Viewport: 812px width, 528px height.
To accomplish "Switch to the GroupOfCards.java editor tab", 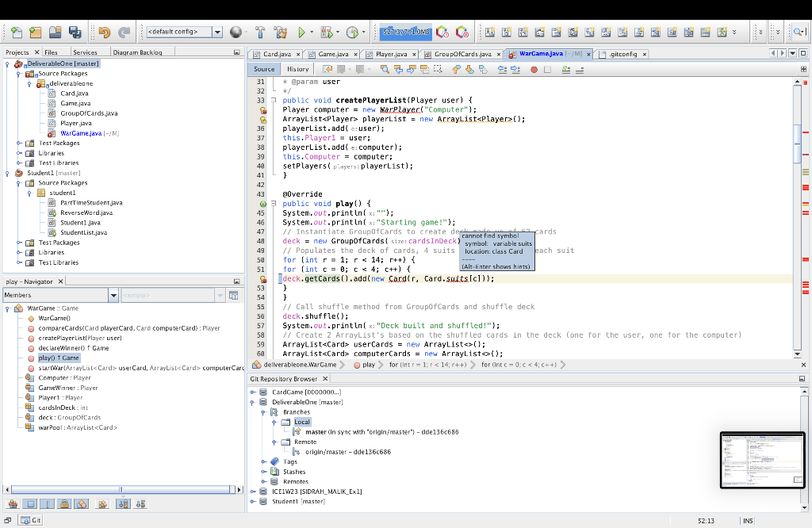I will click(462, 54).
